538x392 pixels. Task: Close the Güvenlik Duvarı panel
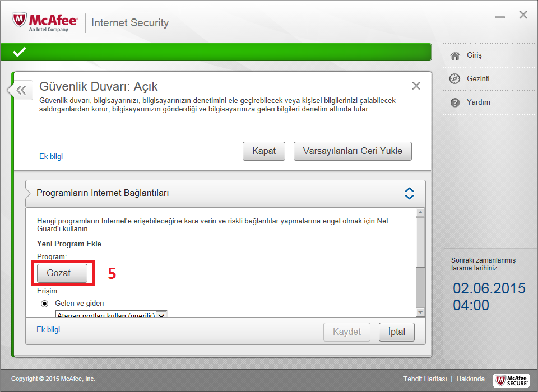[x=416, y=86]
